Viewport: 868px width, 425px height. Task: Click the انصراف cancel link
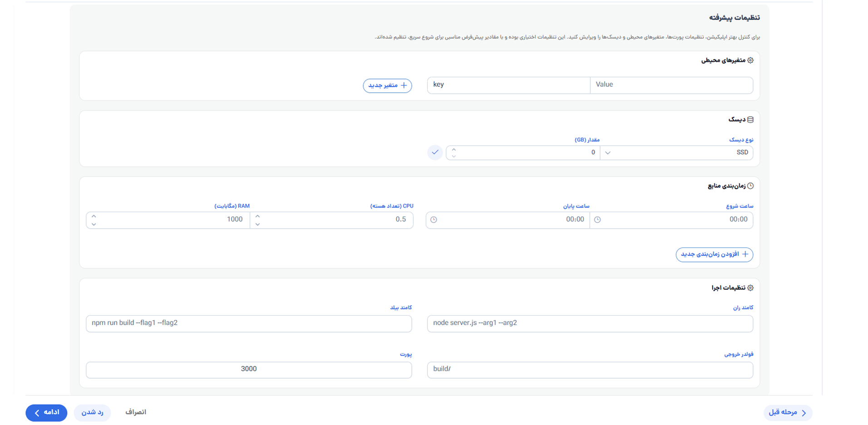(x=136, y=412)
